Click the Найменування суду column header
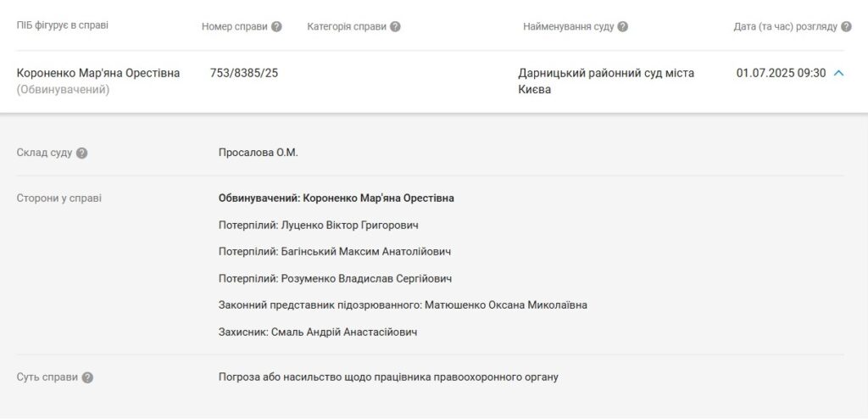This screenshot has width=868, height=419. (569, 26)
